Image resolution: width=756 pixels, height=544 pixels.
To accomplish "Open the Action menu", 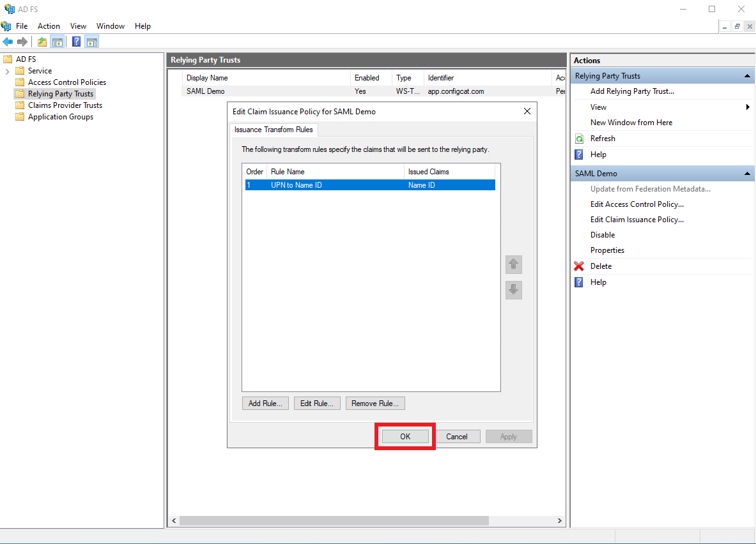I will pos(49,26).
